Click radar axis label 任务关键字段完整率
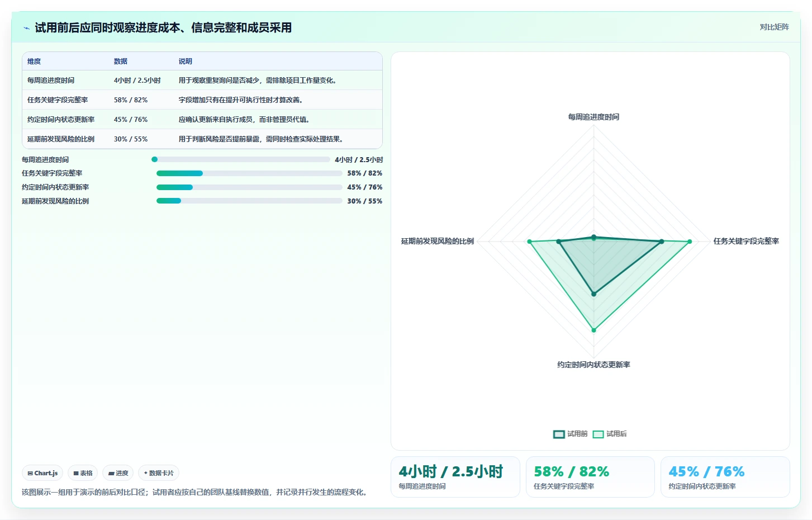This screenshot has width=812, height=520. click(x=746, y=241)
